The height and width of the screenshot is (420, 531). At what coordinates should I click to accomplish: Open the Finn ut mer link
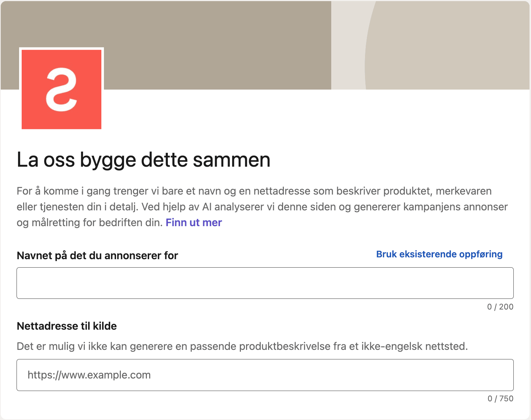[194, 222]
